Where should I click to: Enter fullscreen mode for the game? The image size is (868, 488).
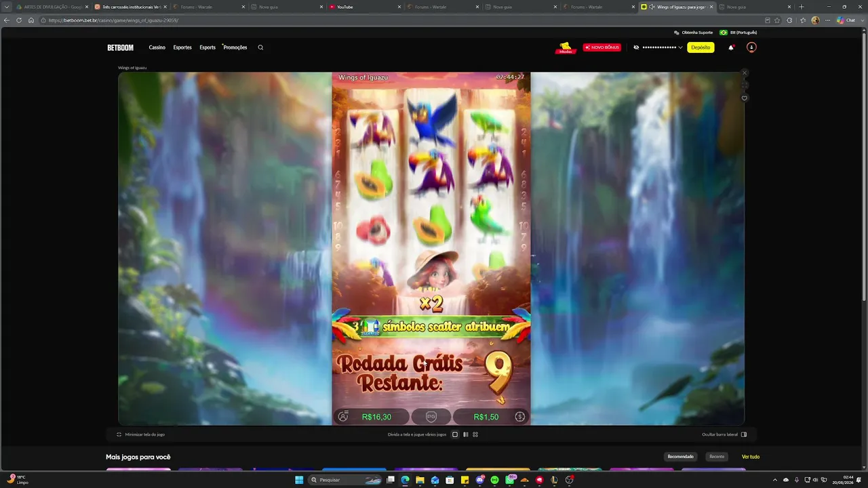(745, 85)
